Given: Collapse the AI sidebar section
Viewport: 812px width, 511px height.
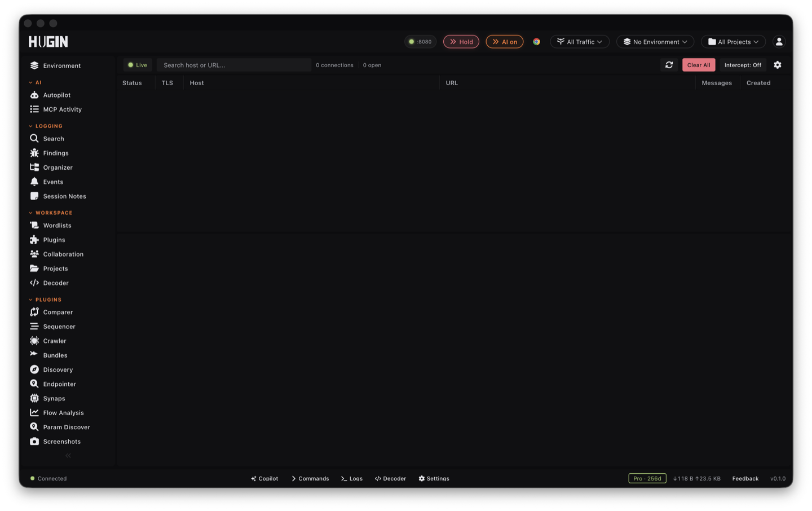Looking at the screenshot, I should pos(35,82).
